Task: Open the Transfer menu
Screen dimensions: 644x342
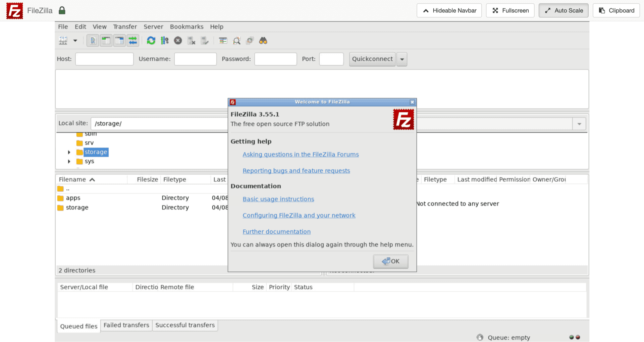Action: coord(125,26)
